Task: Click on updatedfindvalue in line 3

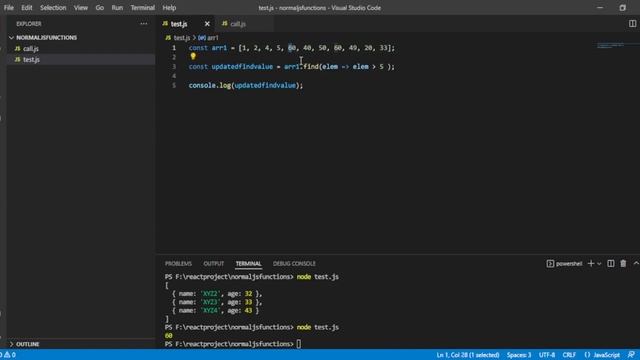Action: pyautogui.click(x=242, y=67)
